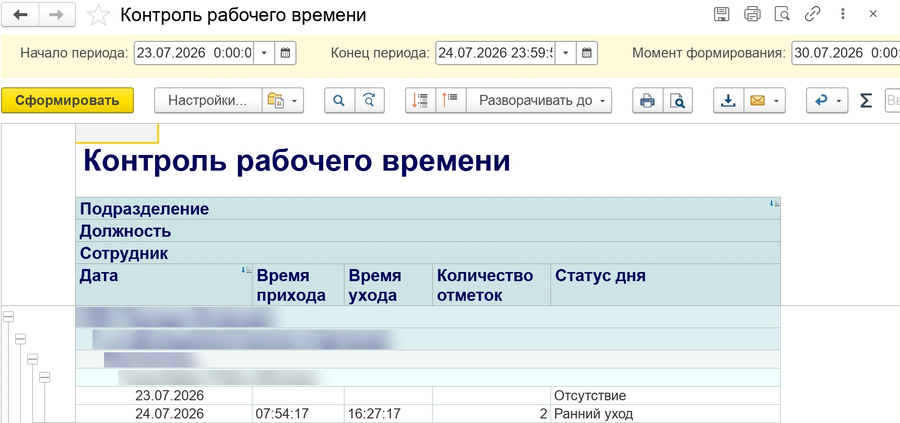900x423 pixels.
Task: Click the Начало периода date field
Action: [x=194, y=53]
